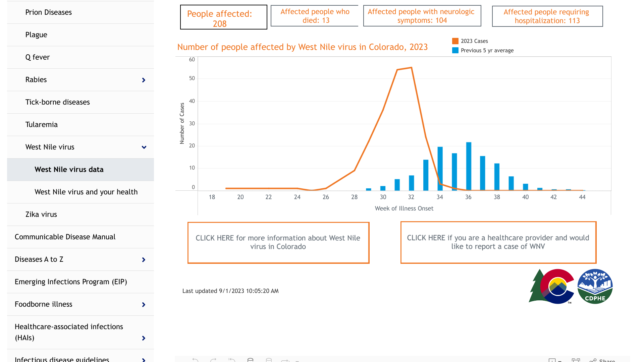Click the Tableau Share icon

pyautogui.click(x=602, y=360)
